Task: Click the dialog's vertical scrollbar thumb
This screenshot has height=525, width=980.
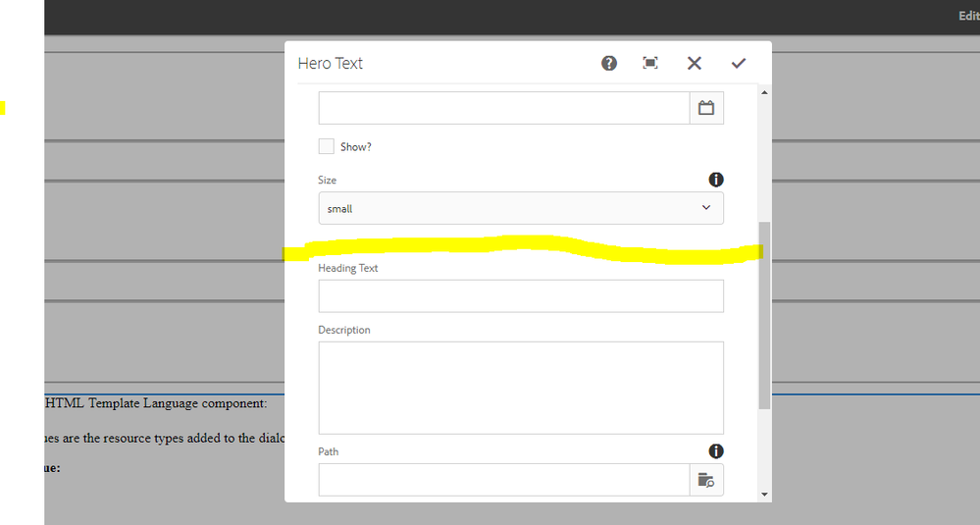Action: 764,316
